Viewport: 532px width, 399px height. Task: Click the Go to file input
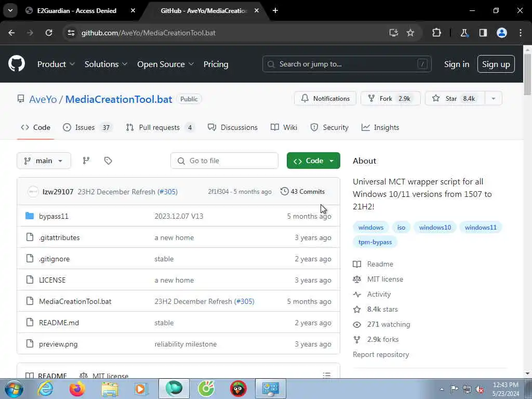pos(224,161)
